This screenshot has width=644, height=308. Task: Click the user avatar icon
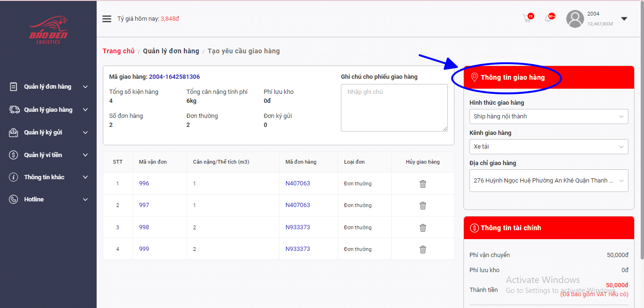[575, 19]
